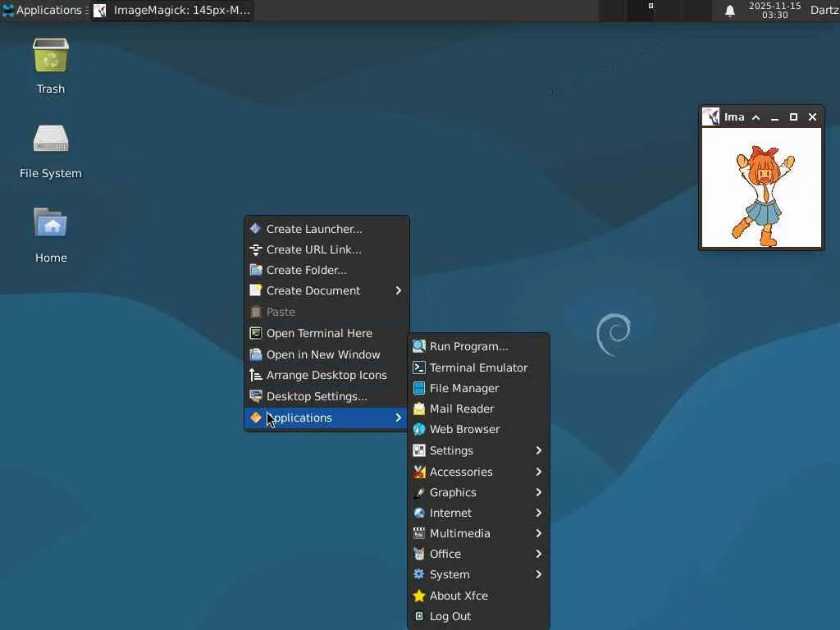The width and height of the screenshot is (840, 630).
Task: Click the Web Browser label text
Action: pos(464,429)
